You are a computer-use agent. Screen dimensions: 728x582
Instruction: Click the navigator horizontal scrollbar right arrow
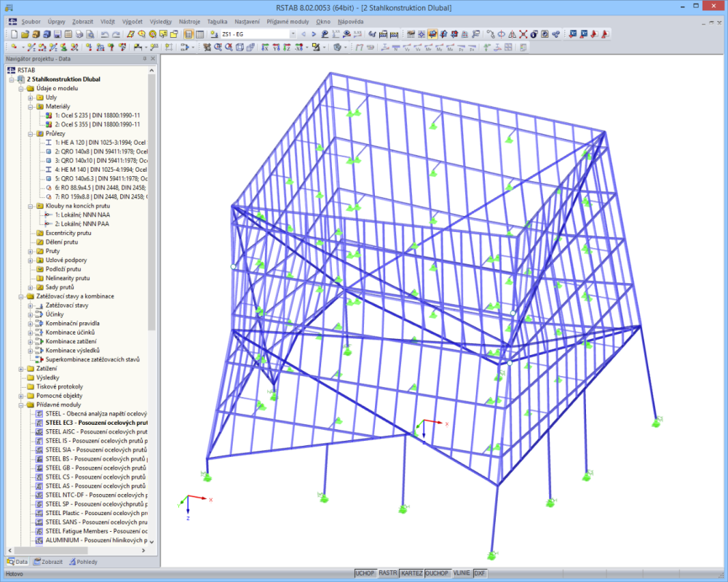point(143,551)
